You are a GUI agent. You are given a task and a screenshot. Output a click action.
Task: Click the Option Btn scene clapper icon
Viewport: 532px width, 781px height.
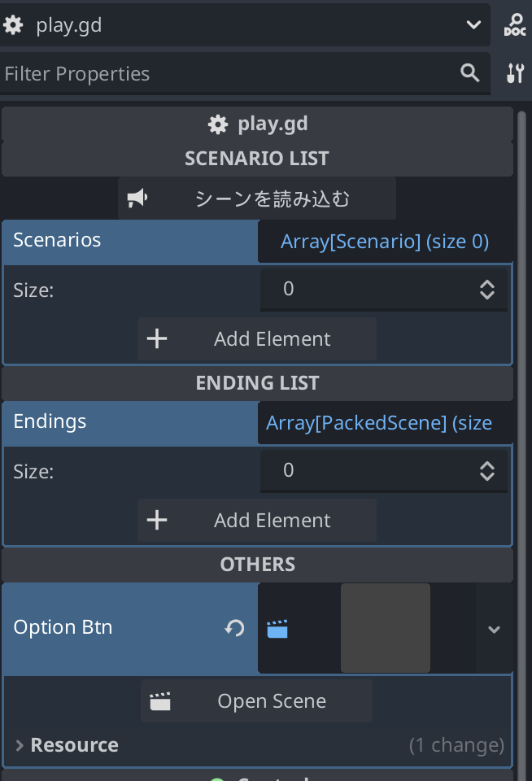[x=277, y=628]
